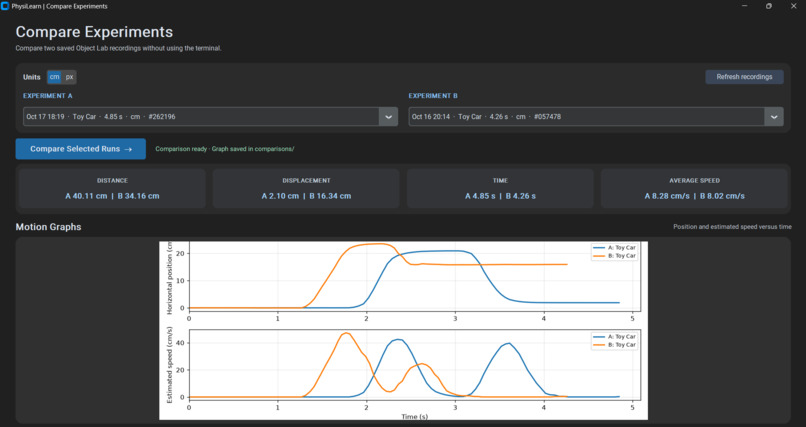
Task: Expand Experiment B dropdown arrow
Action: click(774, 117)
